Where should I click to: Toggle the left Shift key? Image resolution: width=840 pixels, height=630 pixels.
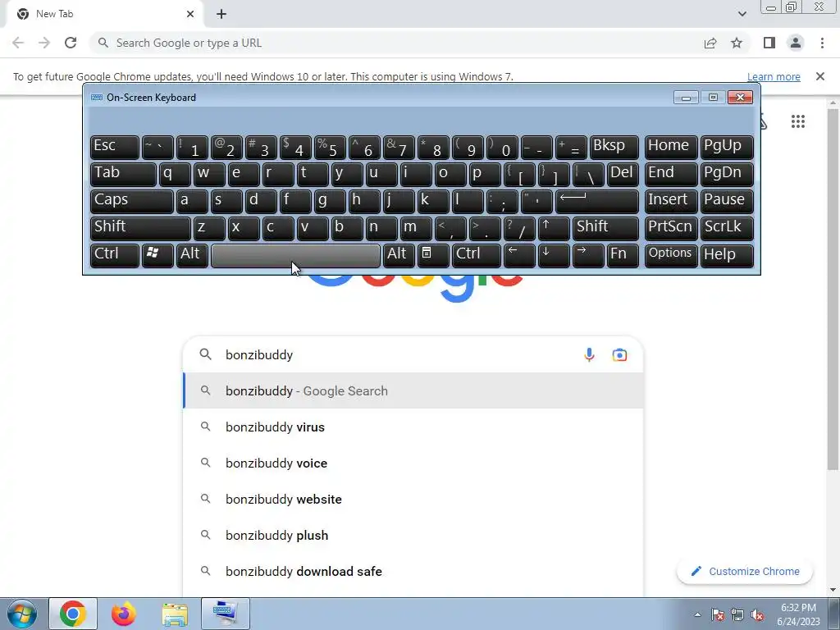(x=140, y=228)
